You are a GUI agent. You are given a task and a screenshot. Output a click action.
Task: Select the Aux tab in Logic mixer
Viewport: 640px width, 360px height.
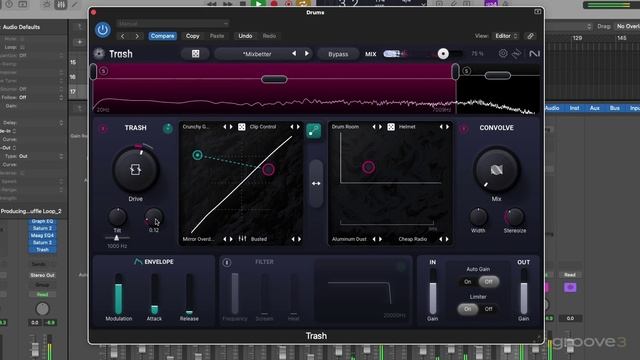coord(594,108)
